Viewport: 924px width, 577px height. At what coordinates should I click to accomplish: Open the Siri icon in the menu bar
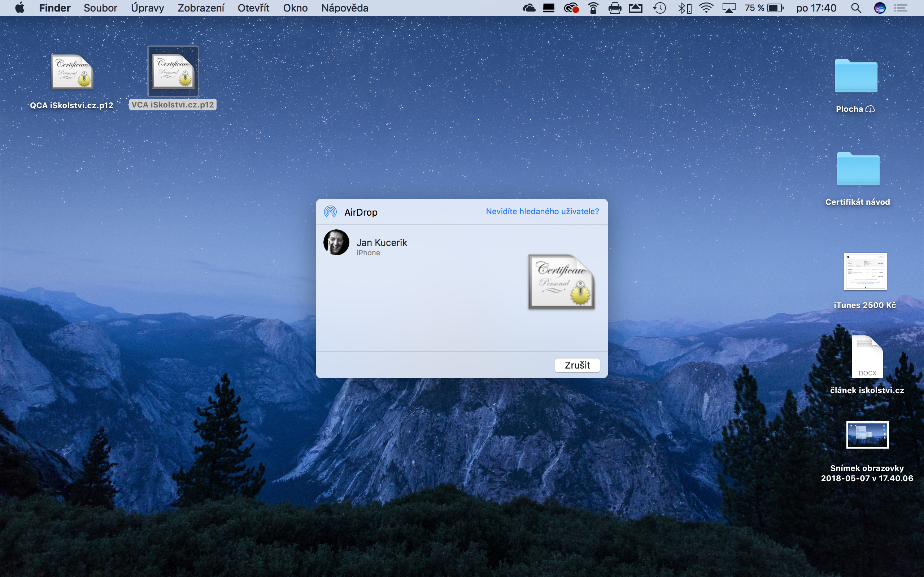880,8
